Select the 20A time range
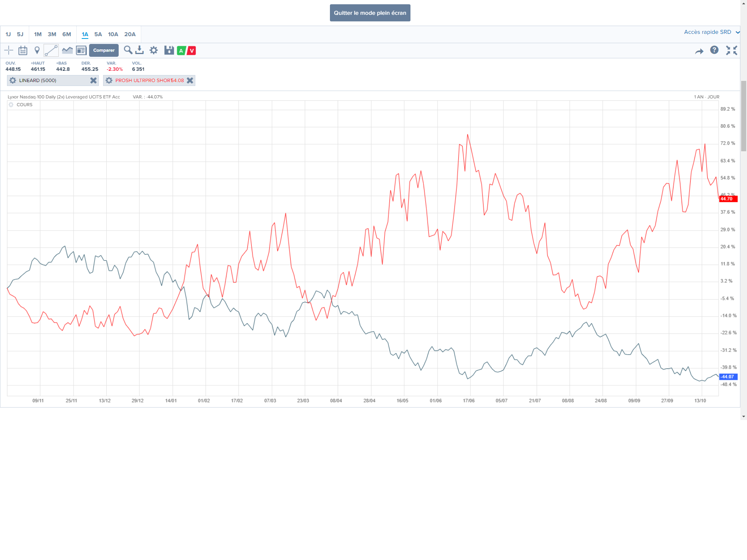 point(130,34)
